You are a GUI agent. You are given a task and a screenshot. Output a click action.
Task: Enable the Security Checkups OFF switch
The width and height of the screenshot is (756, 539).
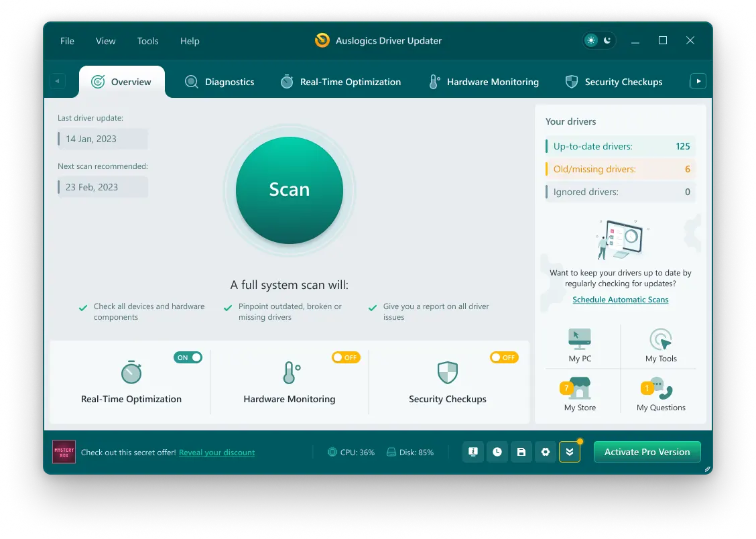click(x=504, y=357)
